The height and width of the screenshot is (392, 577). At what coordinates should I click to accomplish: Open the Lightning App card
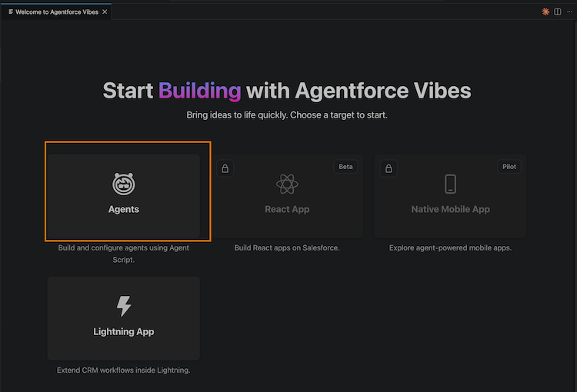tap(124, 318)
